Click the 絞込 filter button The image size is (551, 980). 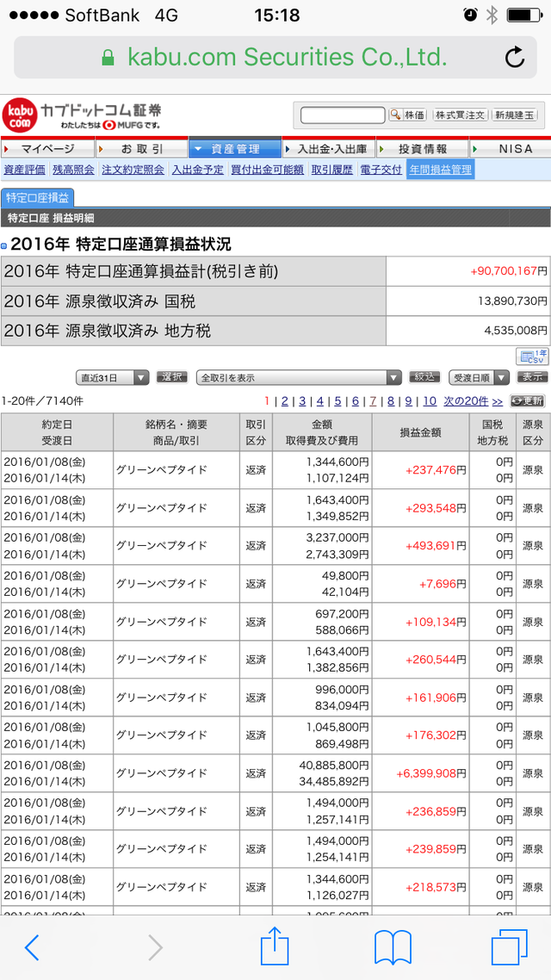(424, 377)
